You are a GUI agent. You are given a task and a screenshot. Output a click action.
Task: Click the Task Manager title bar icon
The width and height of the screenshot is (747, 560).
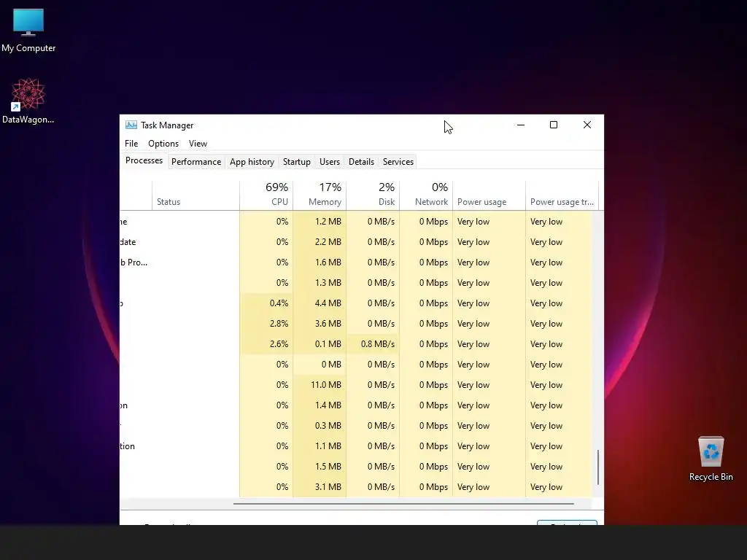click(131, 125)
